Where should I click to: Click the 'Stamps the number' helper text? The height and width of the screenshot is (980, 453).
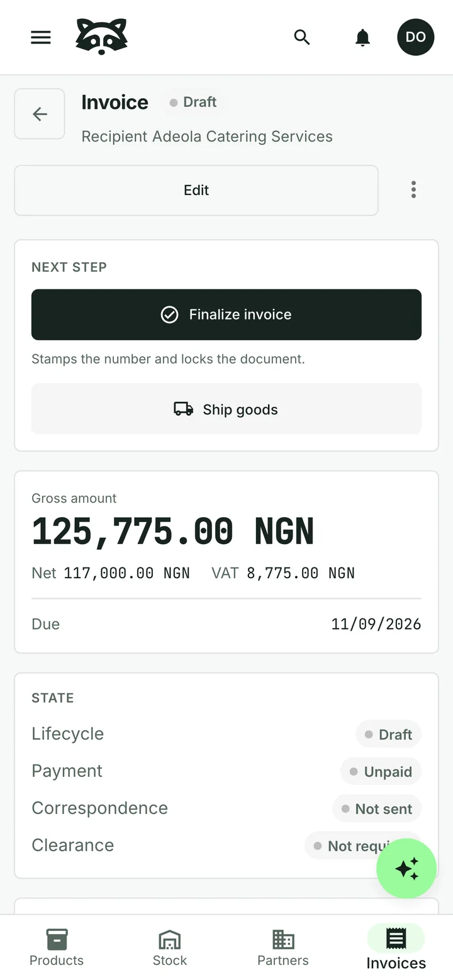click(168, 359)
